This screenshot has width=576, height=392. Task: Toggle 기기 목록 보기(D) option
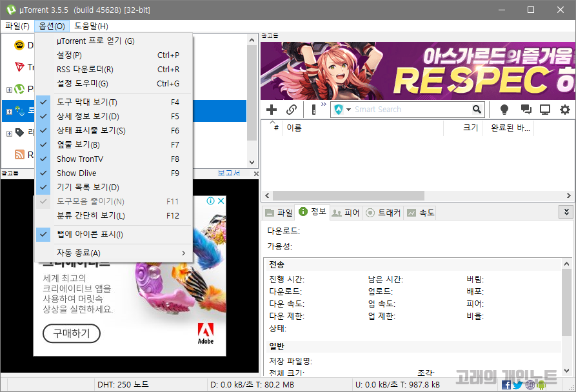[x=114, y=187]
